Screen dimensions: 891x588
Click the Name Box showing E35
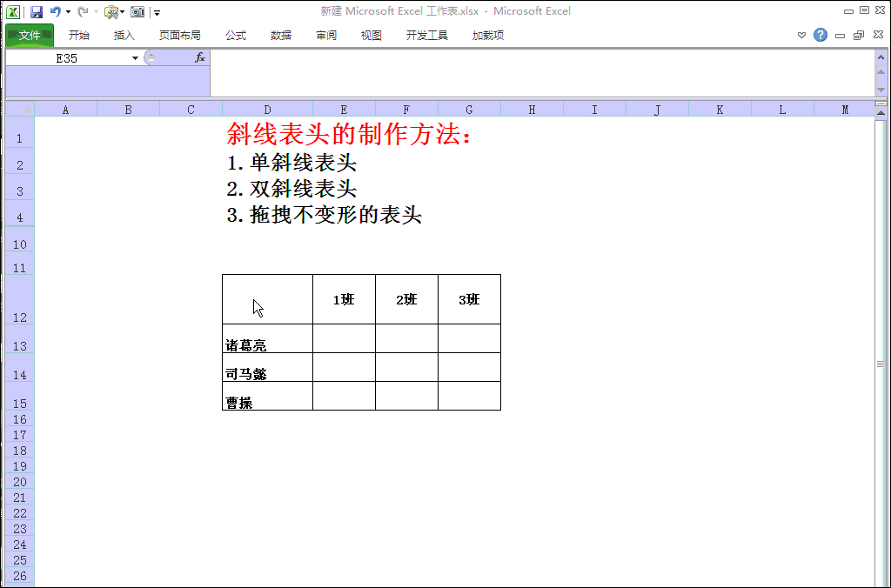coord(66,58)
